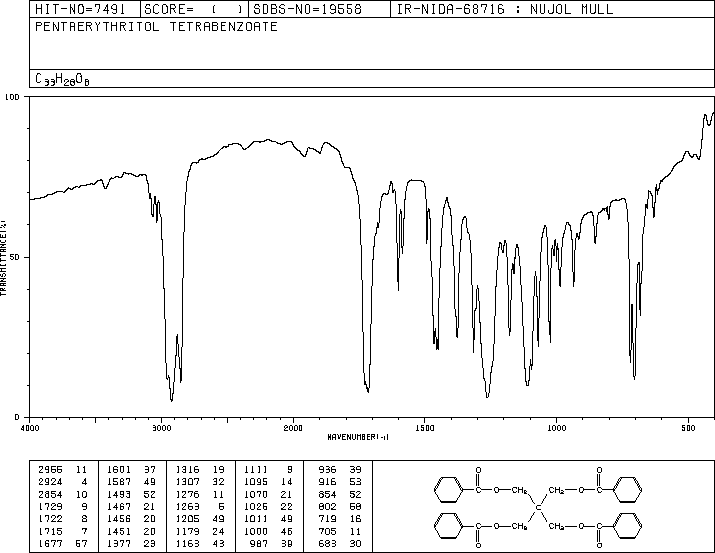Click the C33H28O8 molecular formula
Screen dimensions: 715x553
pos(62,79)
